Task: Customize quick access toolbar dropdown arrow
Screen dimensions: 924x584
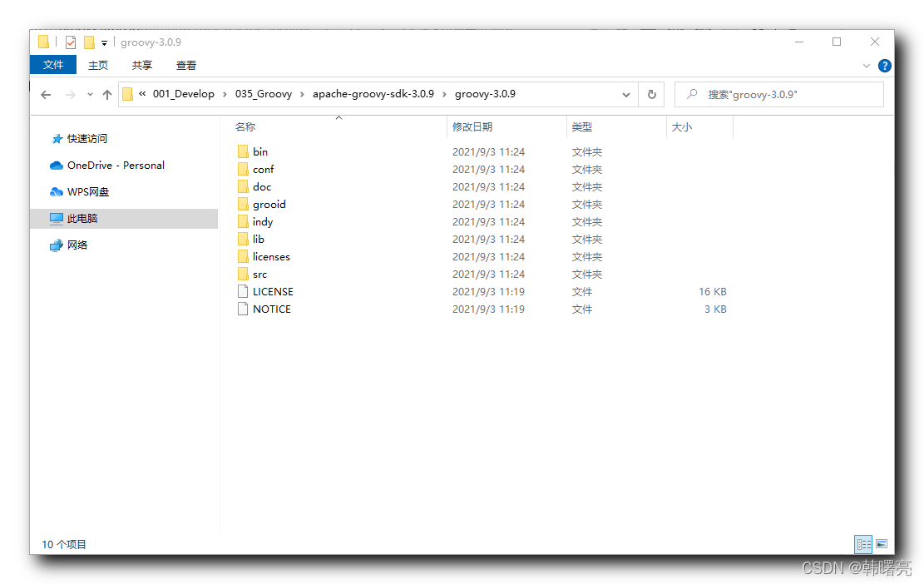Action: pos(104,42)
